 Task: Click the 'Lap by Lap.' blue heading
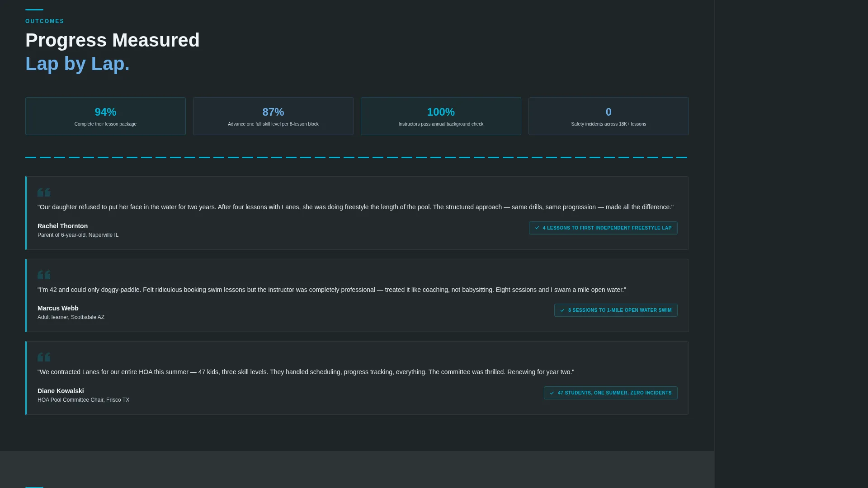coord(77,64)
